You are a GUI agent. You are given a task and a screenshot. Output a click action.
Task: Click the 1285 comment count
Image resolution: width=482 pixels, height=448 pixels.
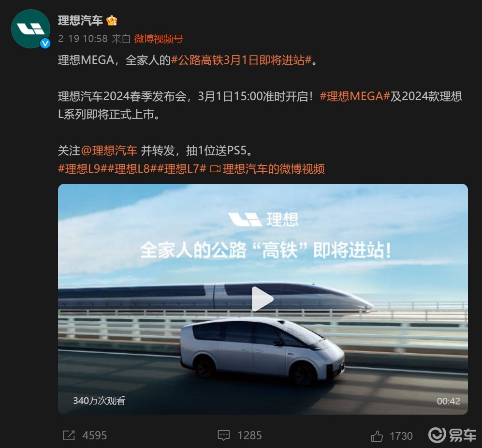[x=249, y=435]
